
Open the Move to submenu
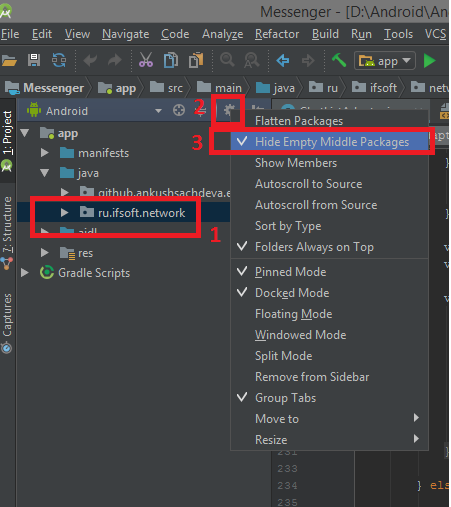(329, 419)
